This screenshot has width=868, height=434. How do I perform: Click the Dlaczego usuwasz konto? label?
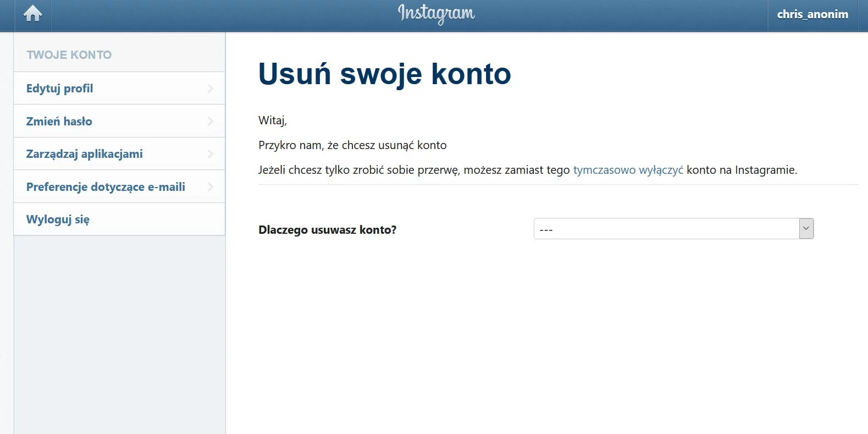tap(328, 230)
